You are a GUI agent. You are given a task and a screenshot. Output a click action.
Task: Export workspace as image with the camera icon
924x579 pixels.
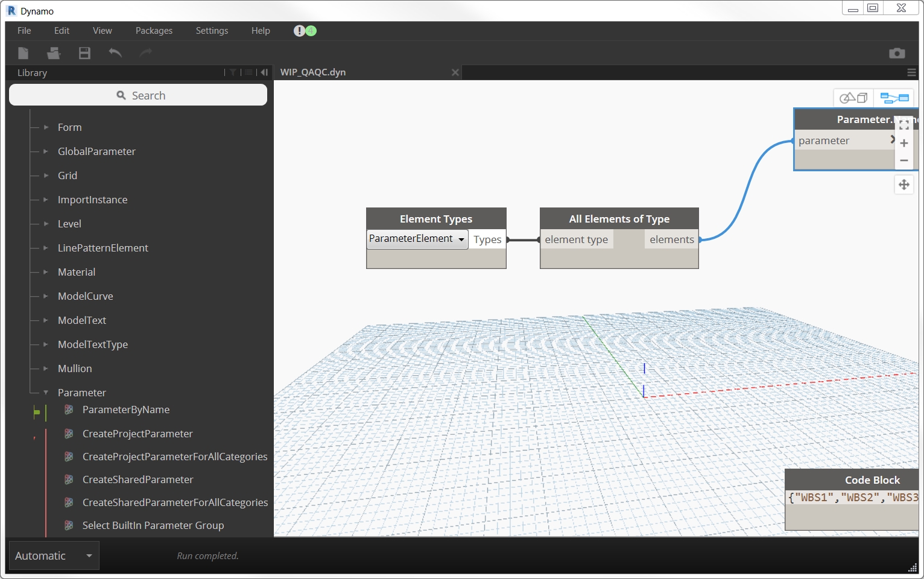(x=897, y=53)
